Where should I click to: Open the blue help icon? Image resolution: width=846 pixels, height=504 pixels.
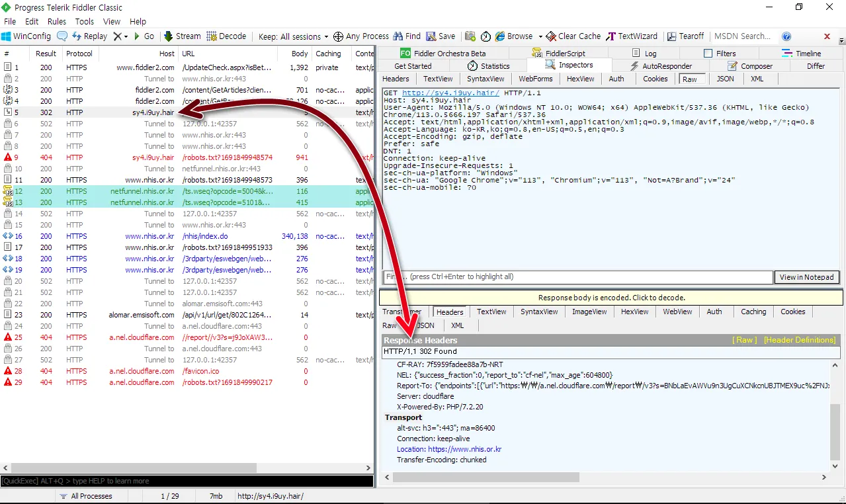[x=786, y=36]
